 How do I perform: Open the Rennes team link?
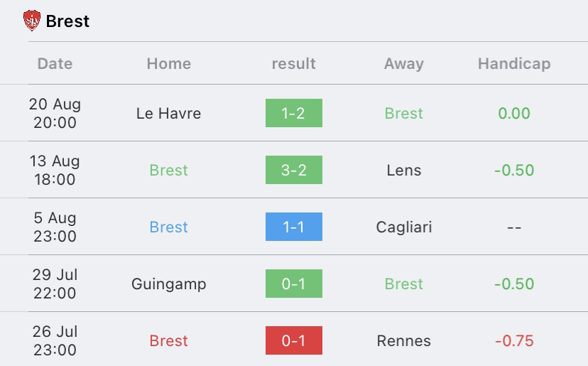click(404, 341)
